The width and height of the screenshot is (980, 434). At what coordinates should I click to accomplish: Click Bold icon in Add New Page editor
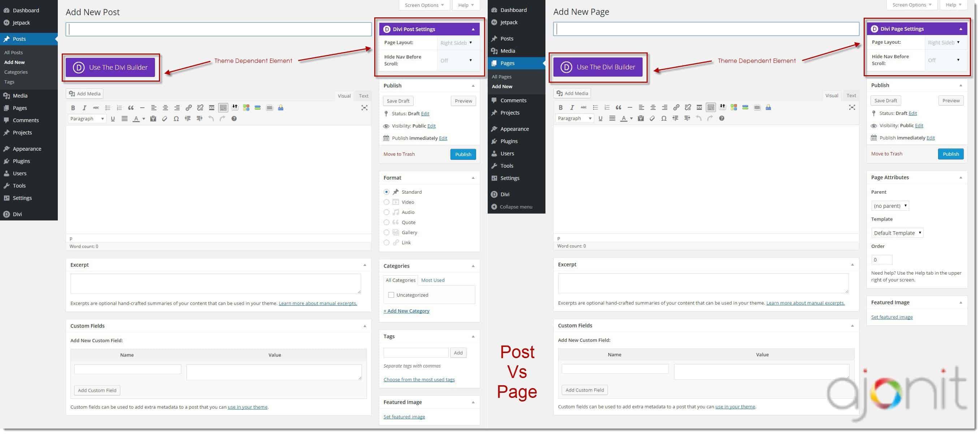(x=560, y=107)
